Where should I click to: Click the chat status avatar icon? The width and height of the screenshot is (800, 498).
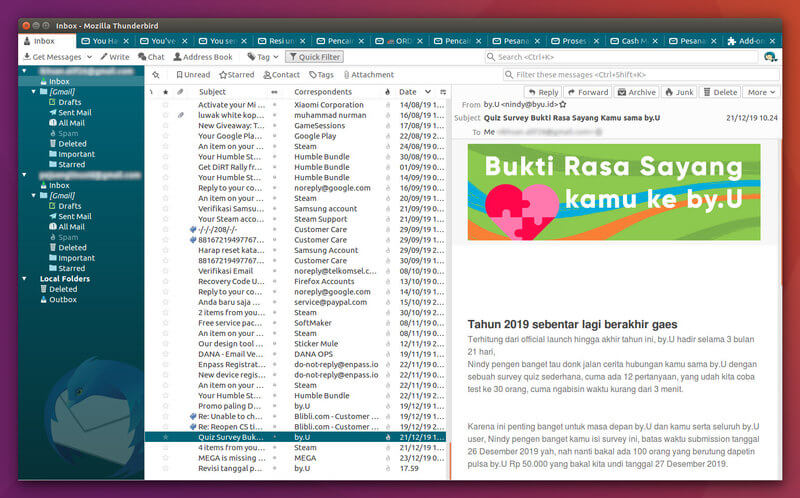[769, 57]
